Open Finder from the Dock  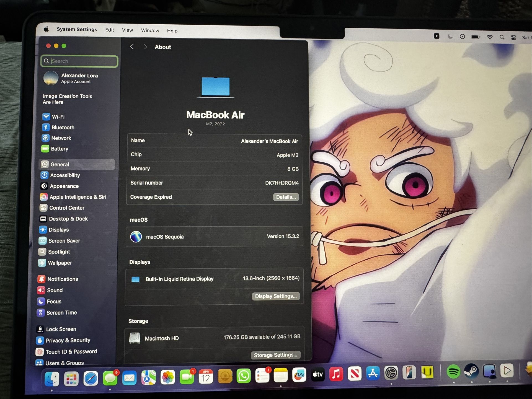pos(52,379)
